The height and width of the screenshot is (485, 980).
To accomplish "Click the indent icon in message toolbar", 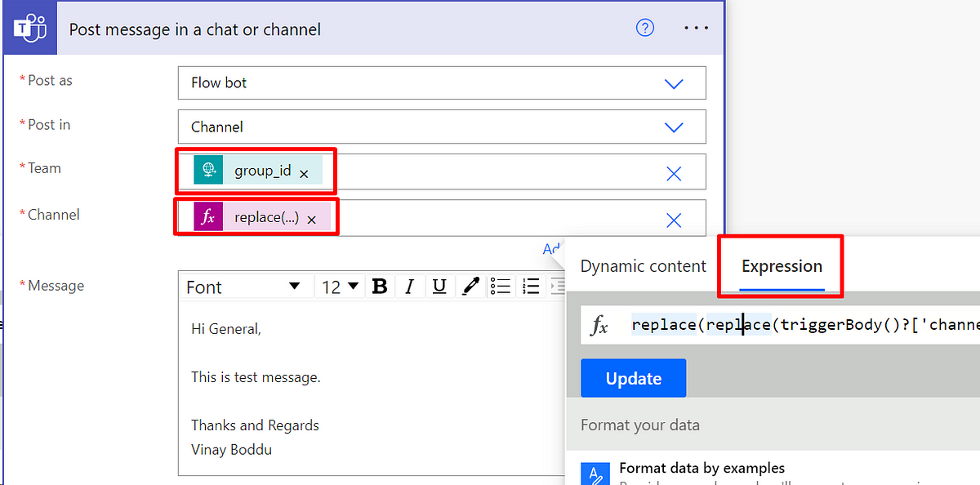I will [x=558, y=286].
